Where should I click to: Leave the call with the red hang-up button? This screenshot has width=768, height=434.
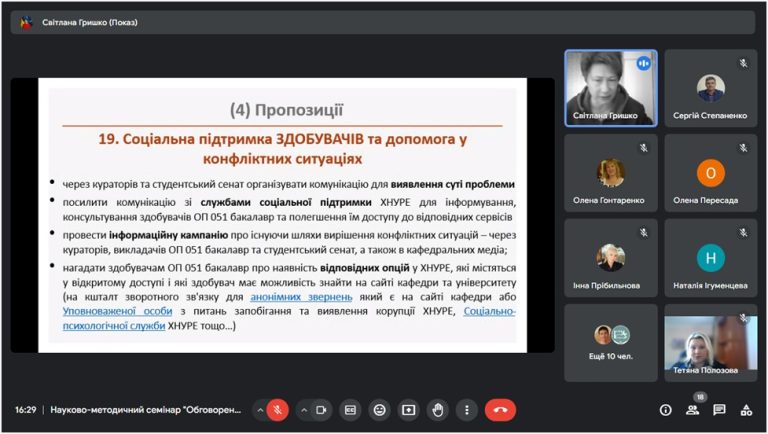(x=500, y=410)
